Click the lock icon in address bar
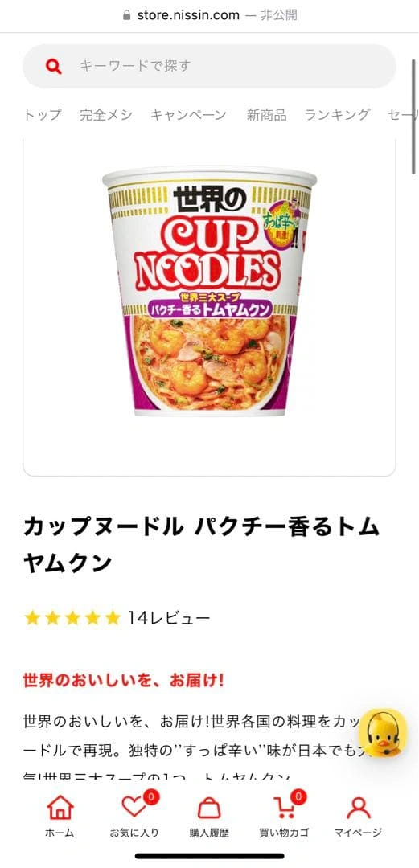 [x=127, y=15]
